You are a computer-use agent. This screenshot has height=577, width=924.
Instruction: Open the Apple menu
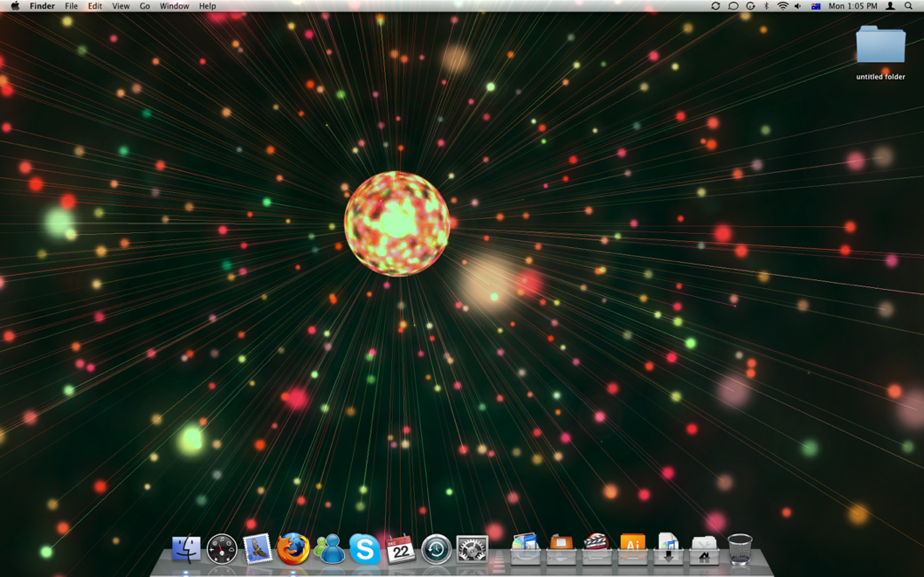pyautogui.click(x=16, y=6)
